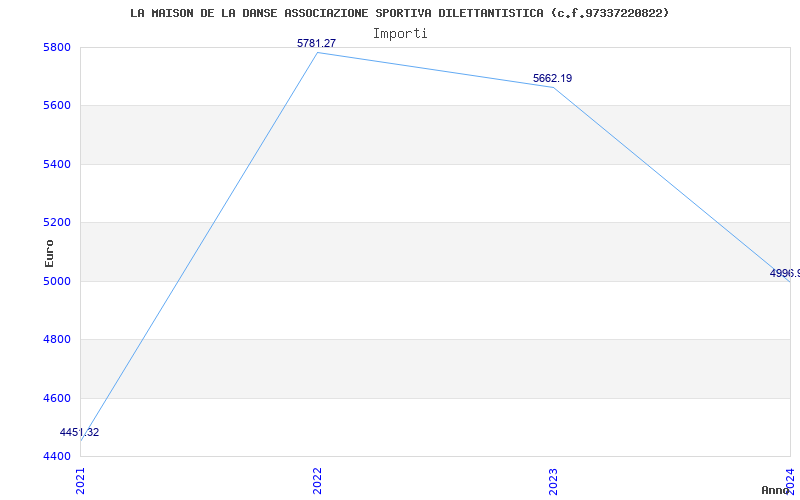Viewport: 800px width, 500px height.
Task: Click the 2023 x-axis label
Action: [x=554, y=481]
